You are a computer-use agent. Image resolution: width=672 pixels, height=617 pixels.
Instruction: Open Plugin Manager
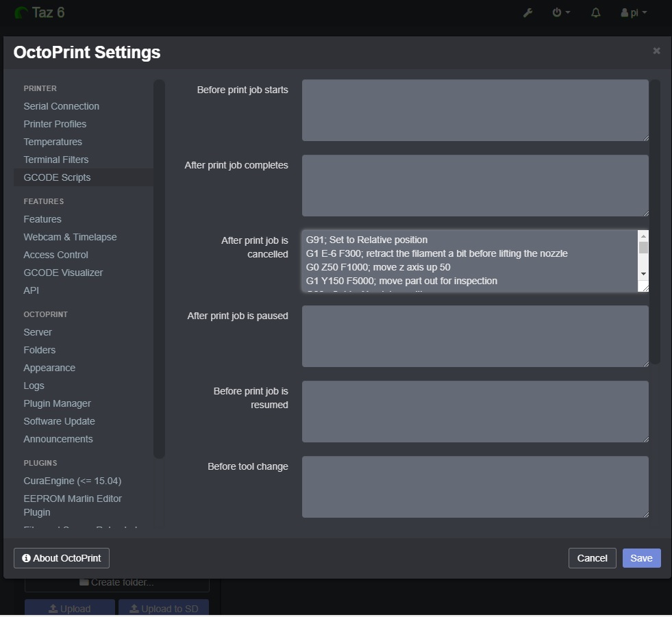pos(57,403)
